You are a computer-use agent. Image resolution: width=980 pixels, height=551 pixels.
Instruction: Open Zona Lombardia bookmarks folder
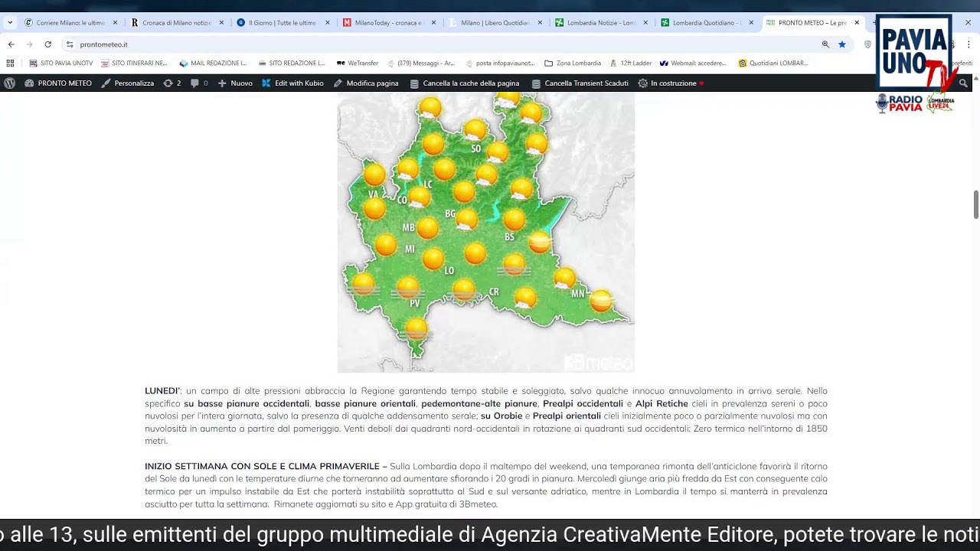pos(573,63)
